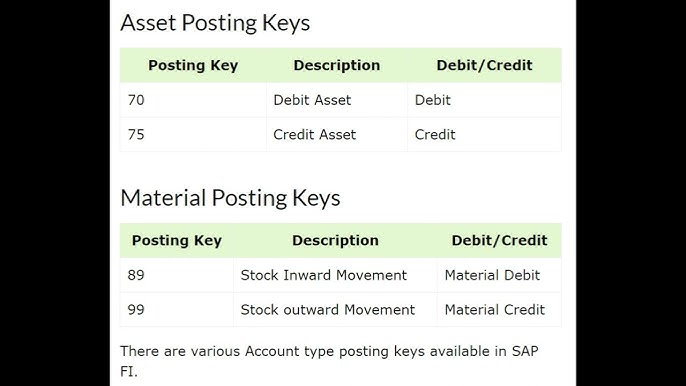The height and width of the screenshot is (386, 686).
Task: Select the Posting Key header in asset table
Action: (x=193, y=65)
